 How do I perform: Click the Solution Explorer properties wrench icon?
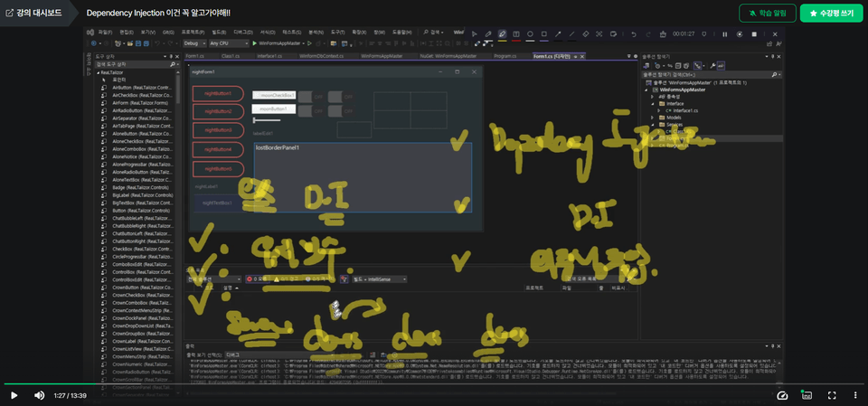click(x=712, y=65)
